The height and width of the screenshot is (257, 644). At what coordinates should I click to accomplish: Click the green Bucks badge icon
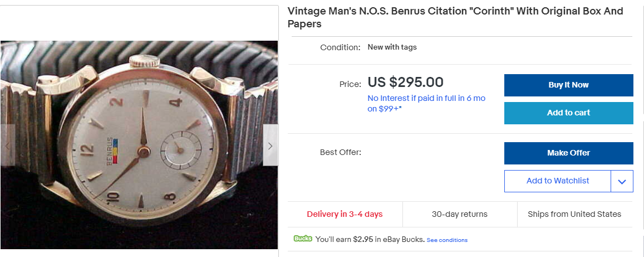(303, 239)
